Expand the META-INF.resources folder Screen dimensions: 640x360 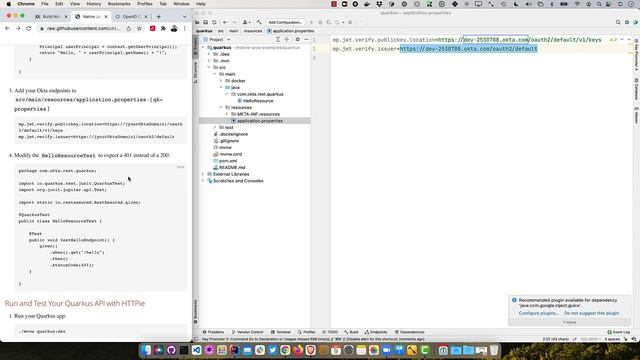[227, 114]
